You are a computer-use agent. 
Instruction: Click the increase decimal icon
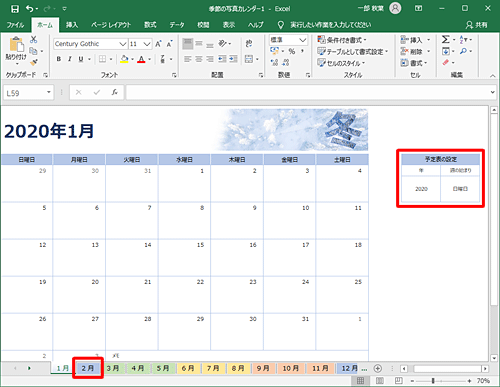274,62
